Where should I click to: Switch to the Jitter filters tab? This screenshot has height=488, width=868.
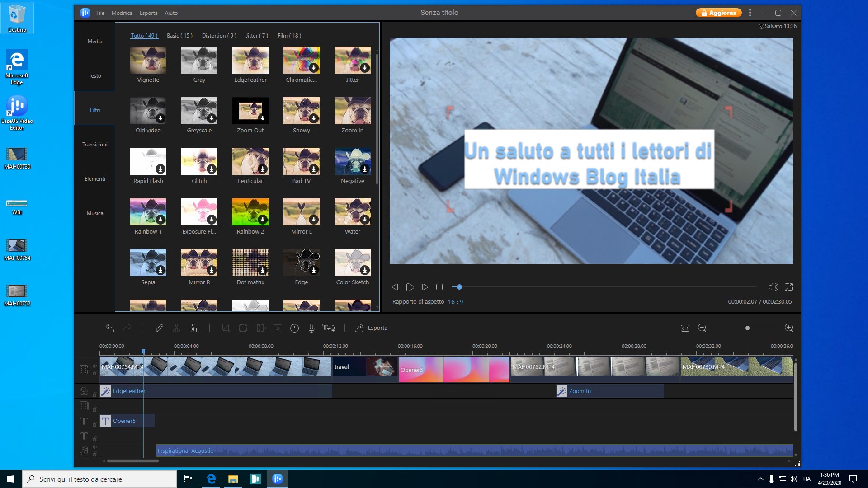pyautogui.click(x=257, y=36)
